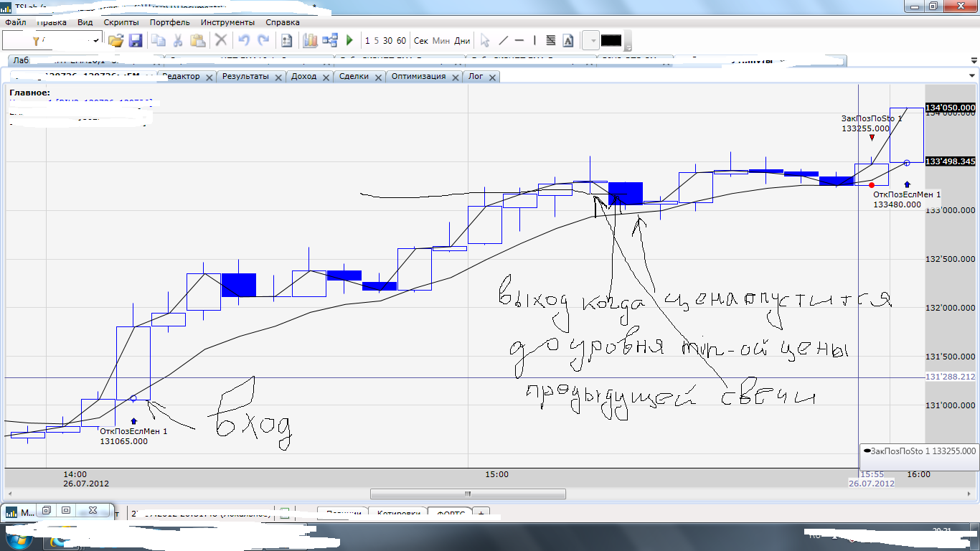Restore the minimized chart window in the corner
Image resolution: width=980 pixels, height=551 pixels.
click(x=47, y=510)
